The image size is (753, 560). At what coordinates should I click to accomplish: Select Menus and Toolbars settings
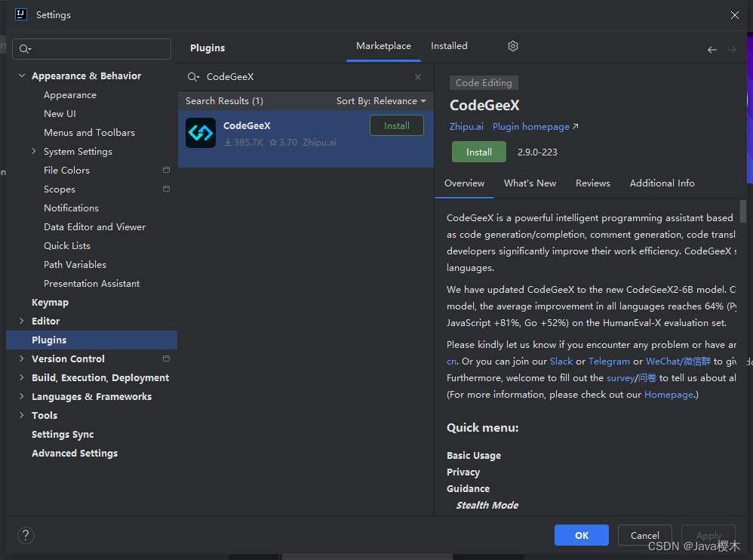tap(89, 133)
